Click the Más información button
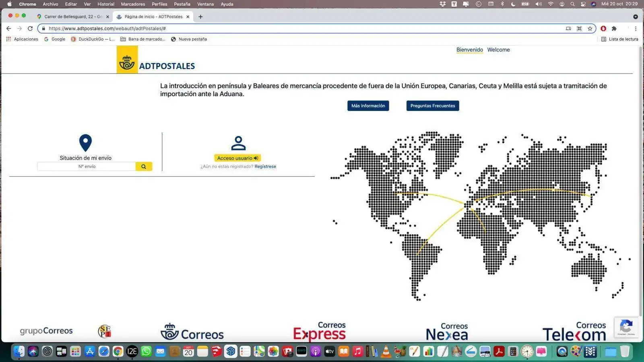The image size is (644, 362). point(368,106)
